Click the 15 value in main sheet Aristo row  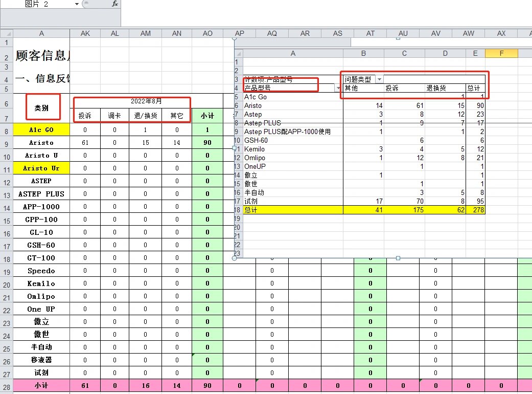146,143
